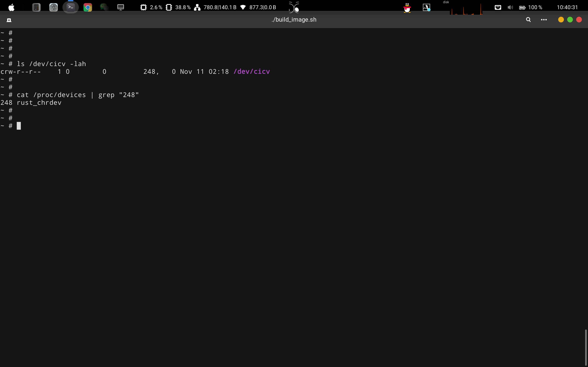Screen dimensions: 588x367
Task: Switch to Google Chrome
Action: (88, 7)
